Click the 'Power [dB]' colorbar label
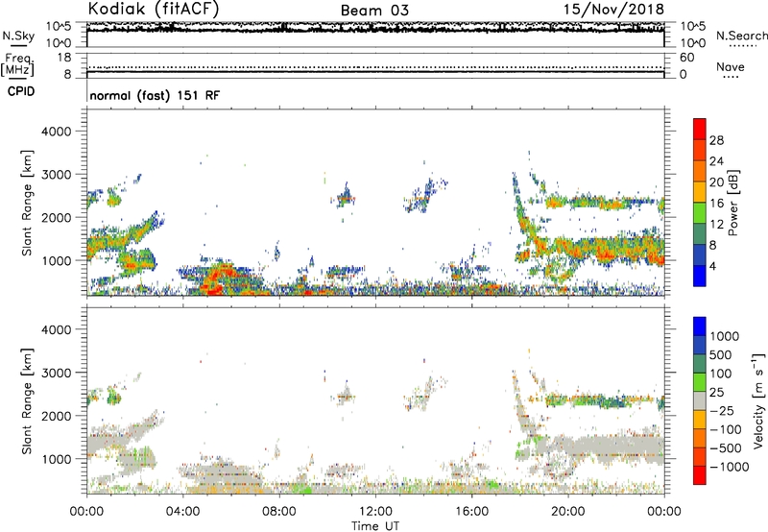Viewport: 768px width, 532px height. click(733, 203)
